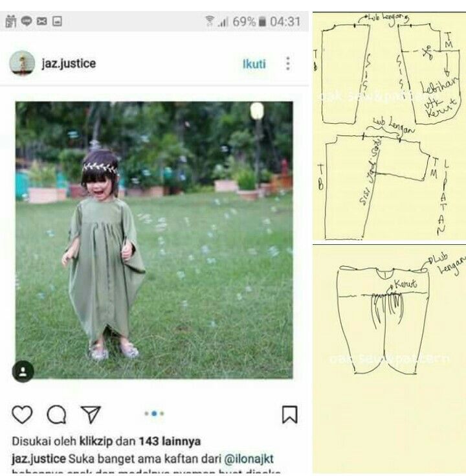The height and width of the screenshot is (476, 466).
Task: Open comments with the speech bubble icon
Action: click(56, 414)
